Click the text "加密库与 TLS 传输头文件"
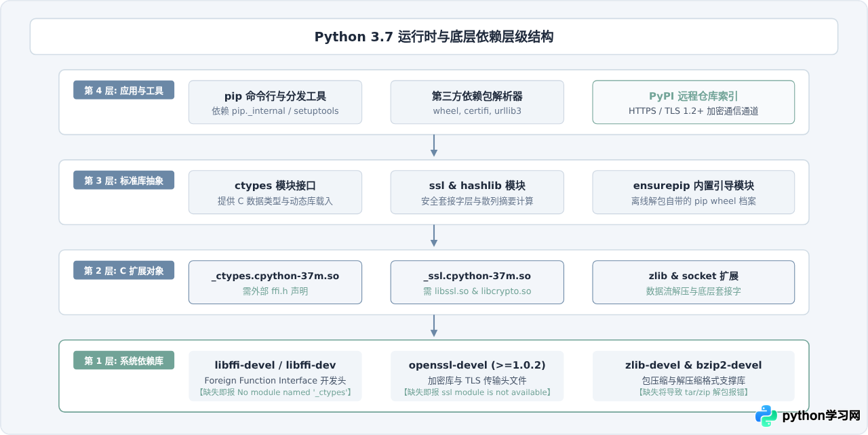The image size is (868, 435). click(477, 381)
